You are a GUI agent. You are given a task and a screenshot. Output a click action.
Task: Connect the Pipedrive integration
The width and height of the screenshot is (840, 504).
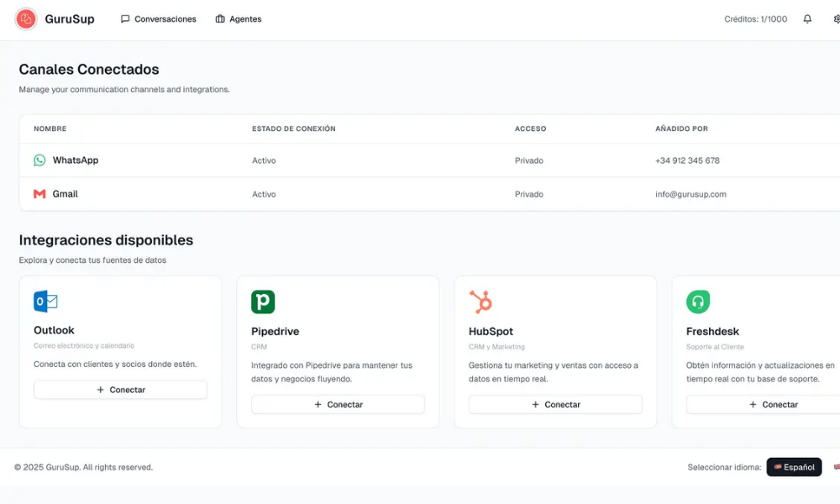[338, 404]
